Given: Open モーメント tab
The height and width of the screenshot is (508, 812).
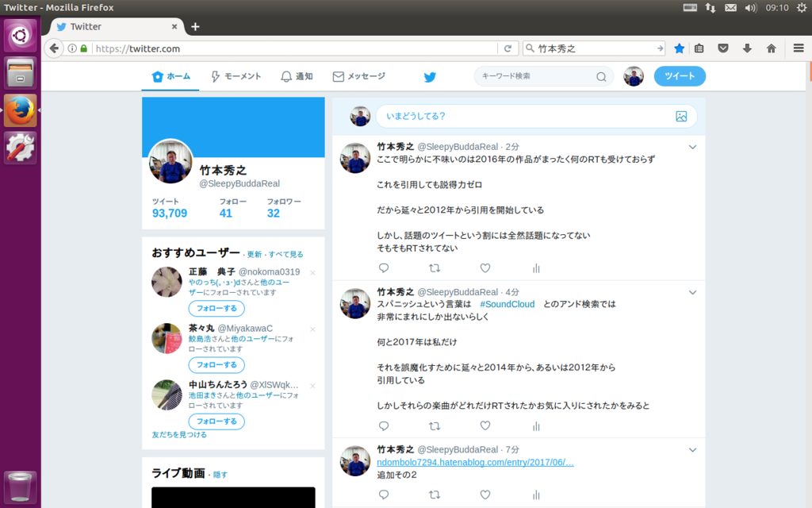Looking at the screenshot, I should click(236, 77).
